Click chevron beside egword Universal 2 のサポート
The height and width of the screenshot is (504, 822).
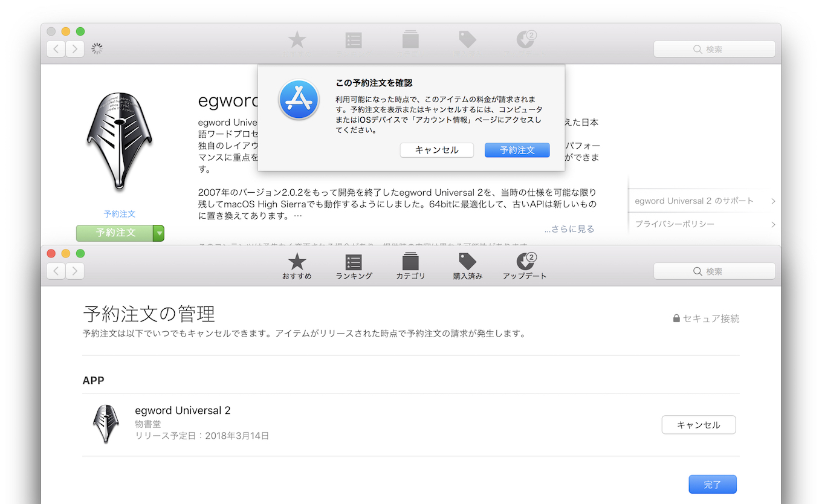773,201
